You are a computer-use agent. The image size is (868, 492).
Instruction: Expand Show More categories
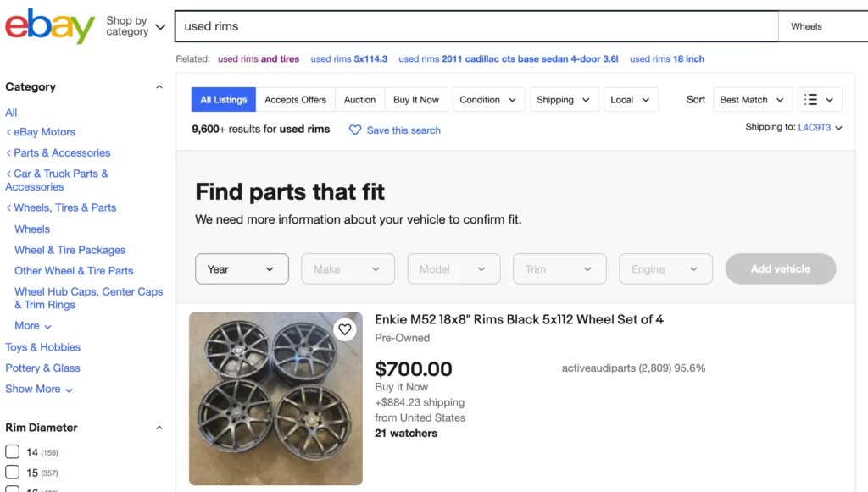pyautogui.click(x=39, y=389)
